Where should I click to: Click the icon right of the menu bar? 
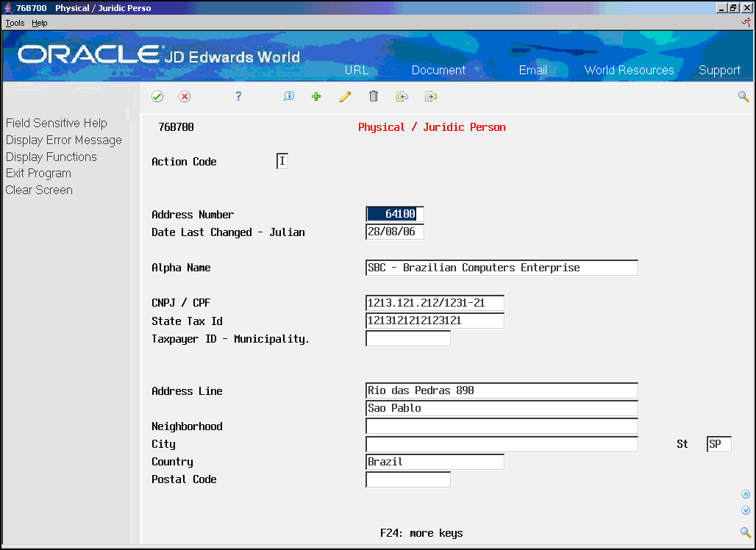point(746,22)
